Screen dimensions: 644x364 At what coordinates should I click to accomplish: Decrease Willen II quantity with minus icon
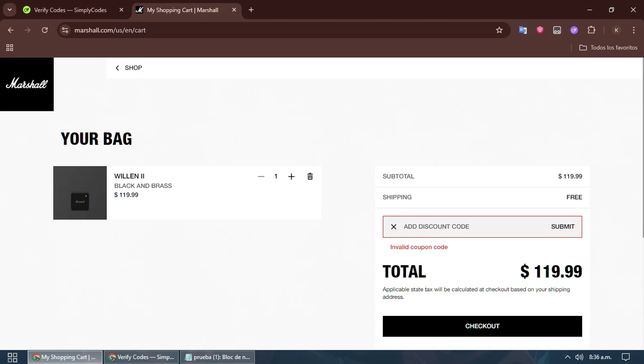click(x=261, y=177)
